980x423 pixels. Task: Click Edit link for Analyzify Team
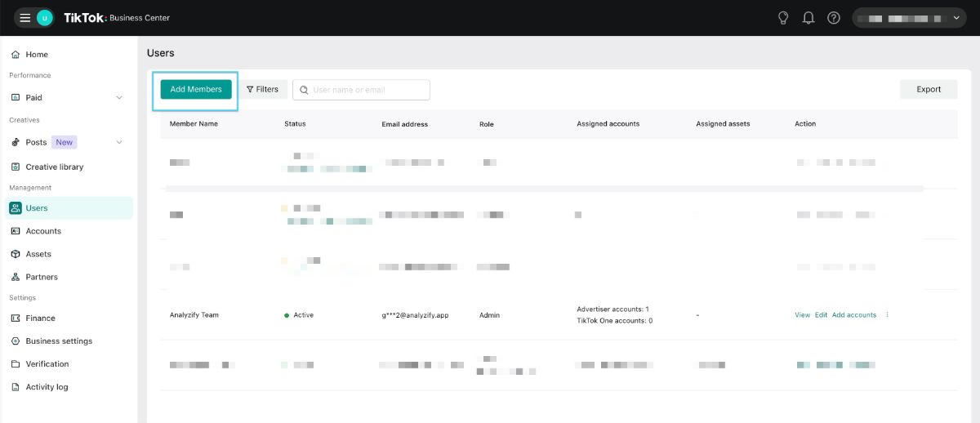(x=821, y=315)
